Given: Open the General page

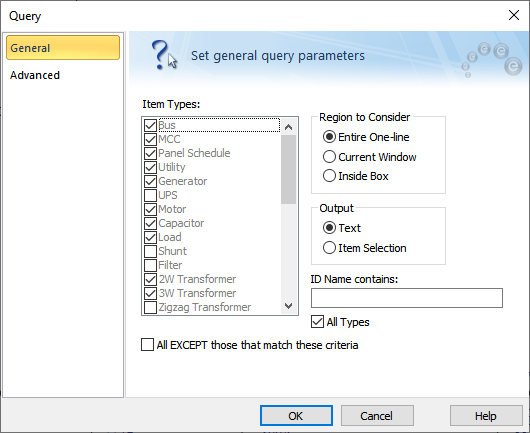Looking at the screenshot, I should [x=63, y=48].
